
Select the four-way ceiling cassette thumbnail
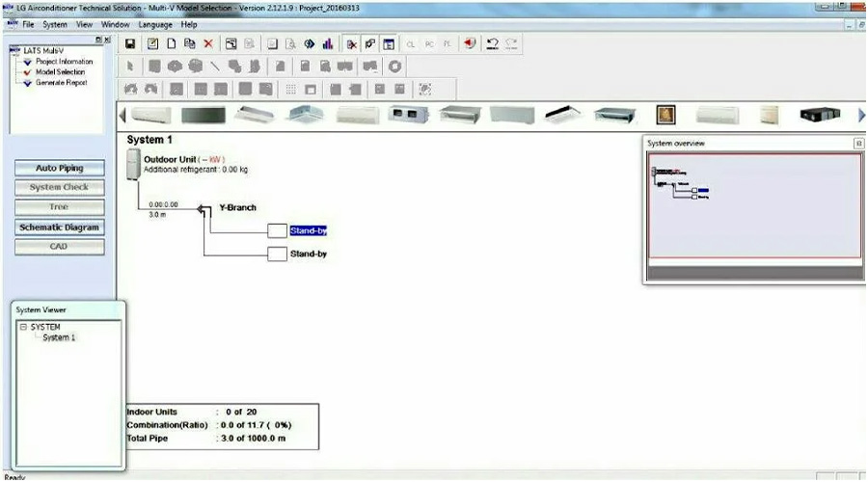pyautogui.click(x=306, y=115)
